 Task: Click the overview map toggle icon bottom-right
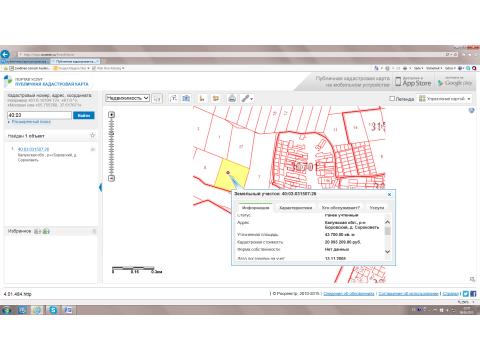(472, 279)
